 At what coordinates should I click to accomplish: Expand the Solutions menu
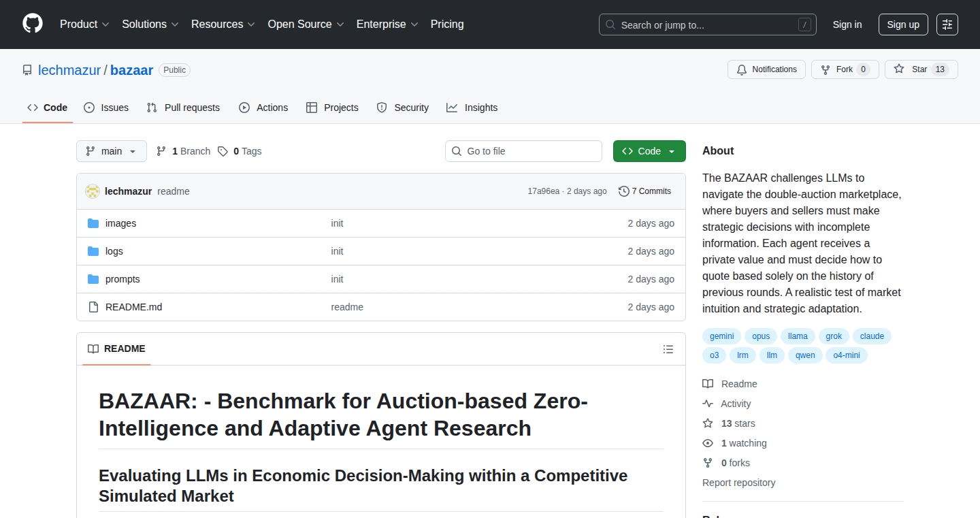pos(150,24)
